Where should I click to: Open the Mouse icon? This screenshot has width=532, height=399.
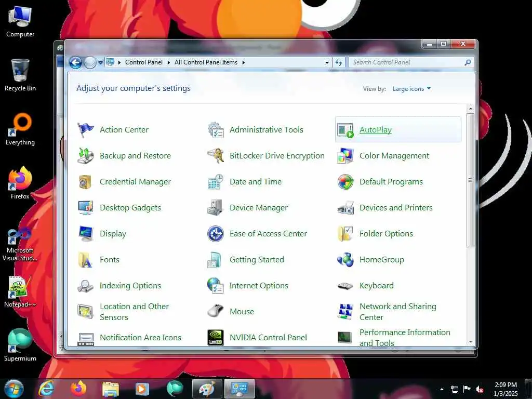coord(216,312)
